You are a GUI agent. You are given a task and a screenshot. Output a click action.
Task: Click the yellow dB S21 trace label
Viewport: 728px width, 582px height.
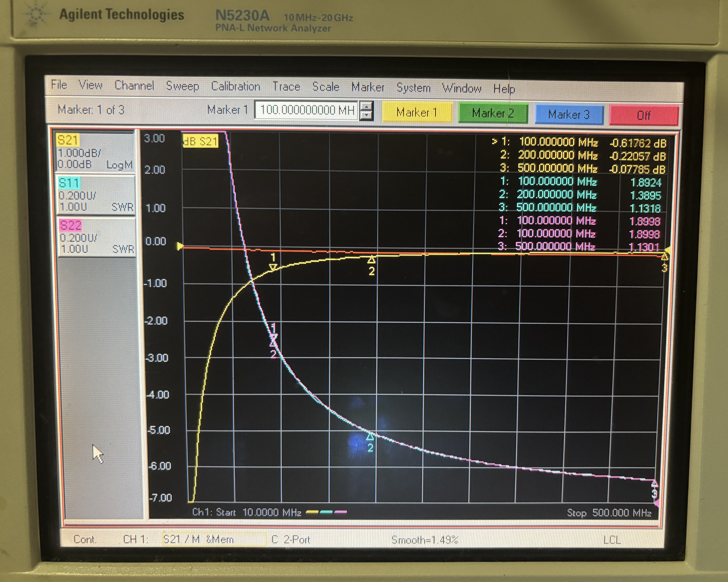click(x=201, y=141)
